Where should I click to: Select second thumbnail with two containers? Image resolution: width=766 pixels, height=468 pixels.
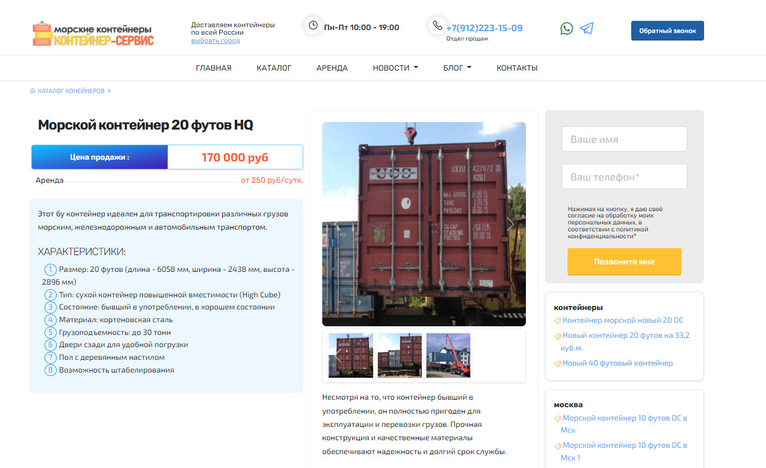pos(400,355)
